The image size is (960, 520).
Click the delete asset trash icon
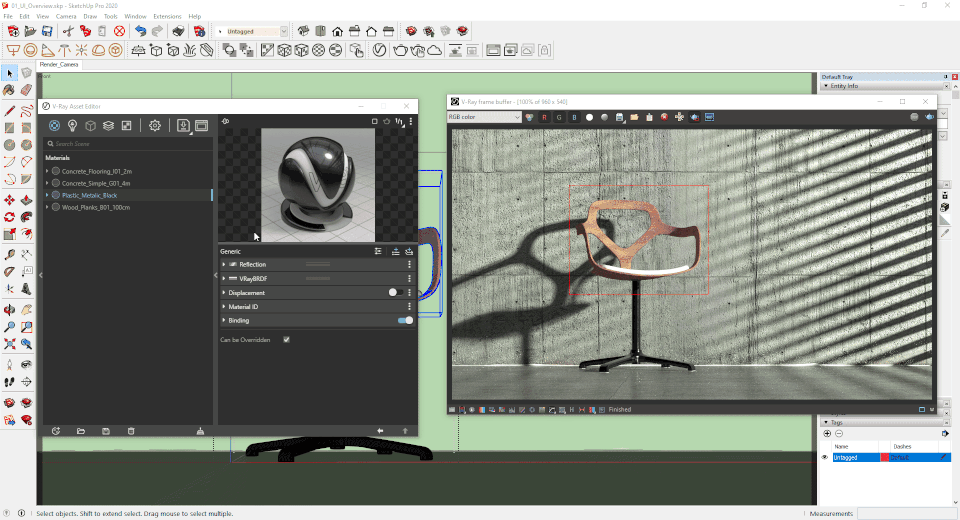coord(131,431)
